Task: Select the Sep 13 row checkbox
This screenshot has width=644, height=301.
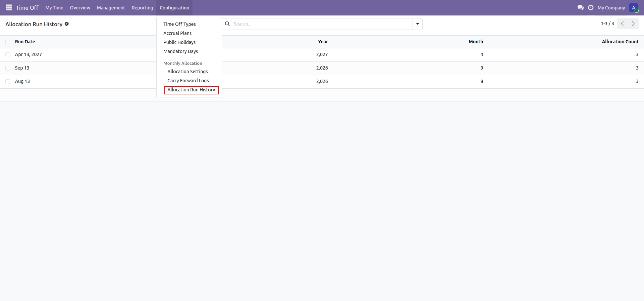Action: (x=8, y=68)
